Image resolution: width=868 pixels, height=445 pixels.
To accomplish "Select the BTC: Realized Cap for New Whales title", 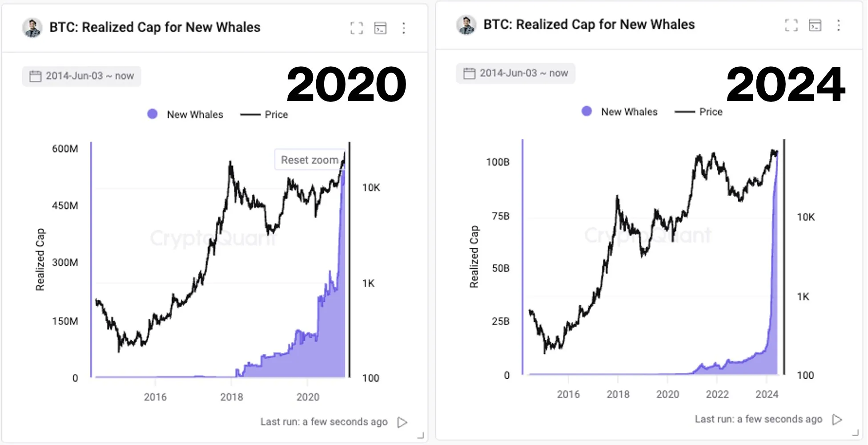I will [x=154, y=27].
